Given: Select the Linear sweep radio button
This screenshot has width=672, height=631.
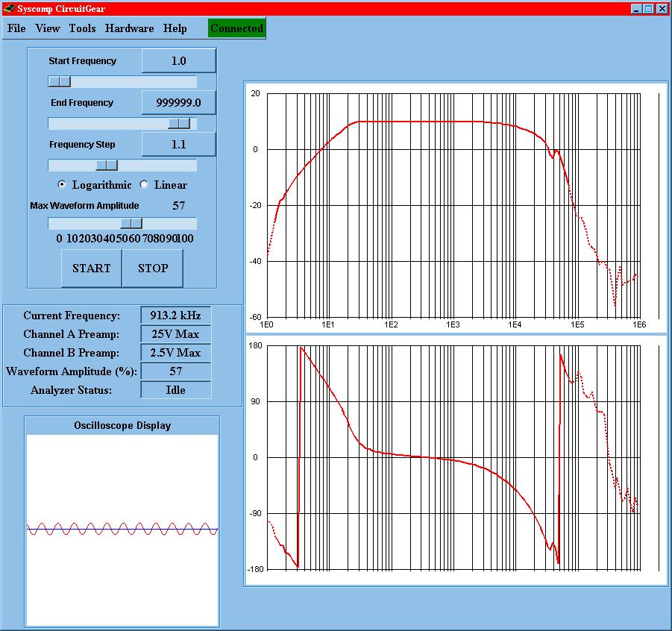Looking at the screenshot, I should tap(144, 185).
